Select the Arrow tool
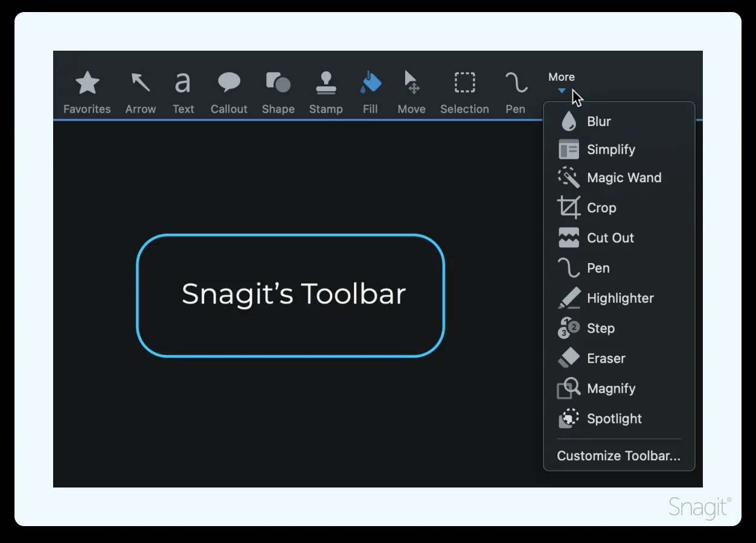Viewport: 756px width, 543px height. point(141,92)
